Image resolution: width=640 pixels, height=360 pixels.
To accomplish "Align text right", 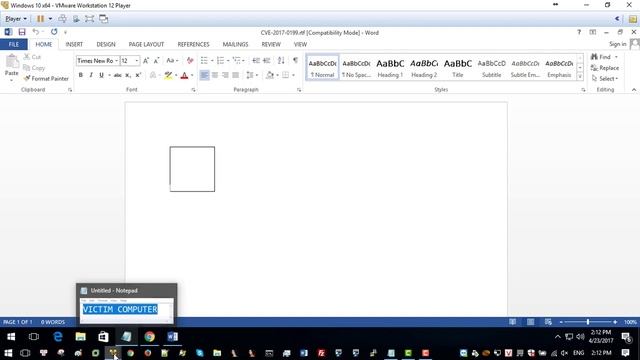I will (225, 75).
